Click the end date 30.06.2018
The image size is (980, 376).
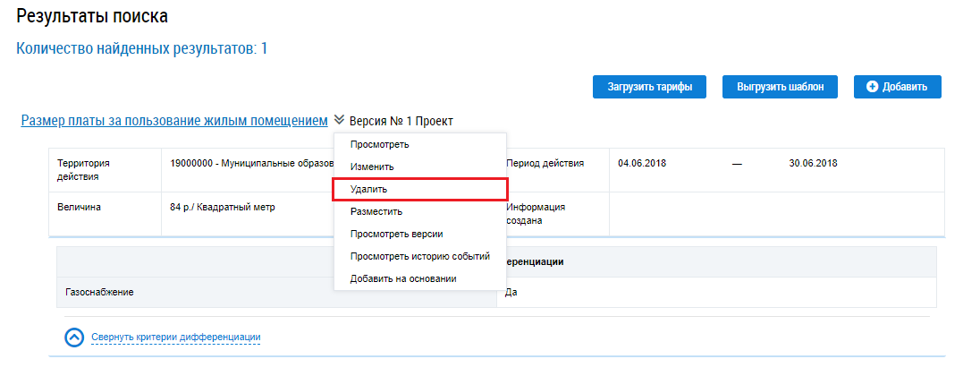(x=813, y=164)
